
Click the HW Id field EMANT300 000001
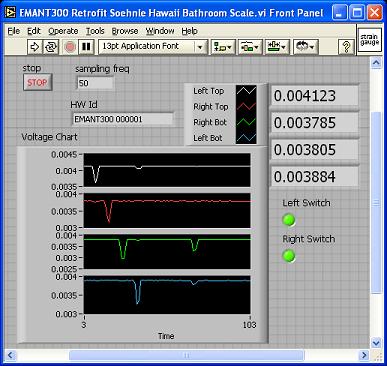[x=123, y=119]
